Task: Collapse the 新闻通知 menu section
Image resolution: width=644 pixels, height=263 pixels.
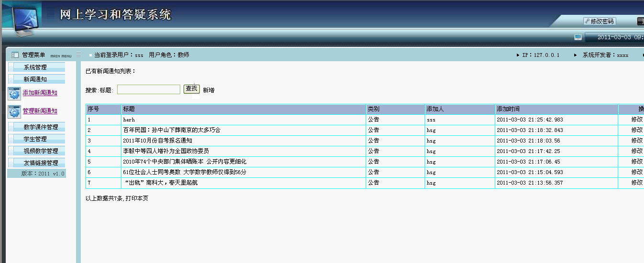Action: pyautogui.click(x=36, y=79)
